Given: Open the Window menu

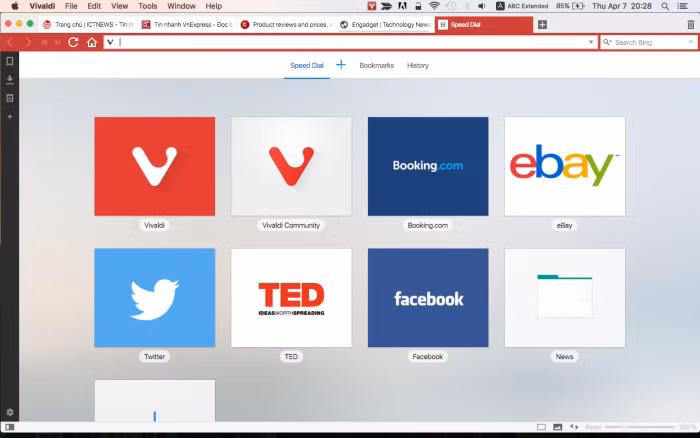Looking at the screenshot, I should click(181, 6).
